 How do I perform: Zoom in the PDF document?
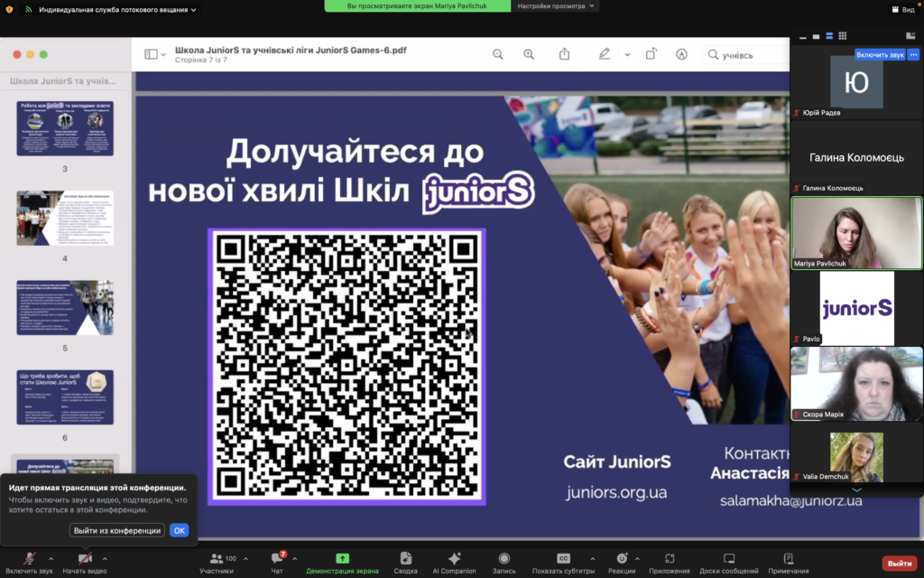point(529,54)
